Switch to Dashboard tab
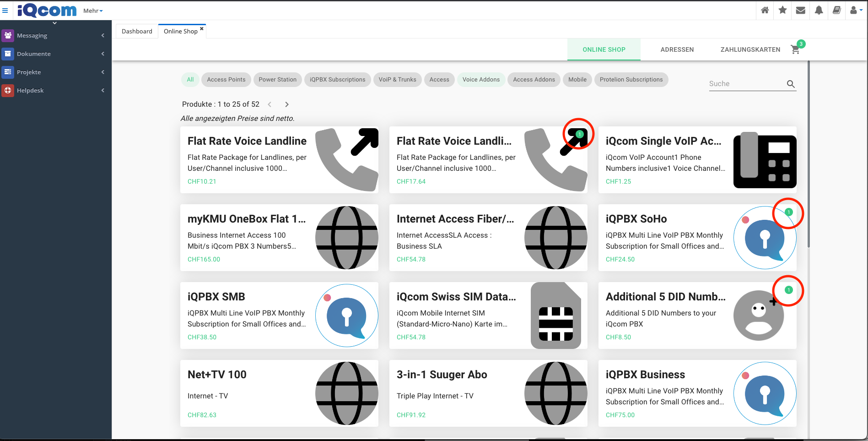 click(x=137, y=31)
